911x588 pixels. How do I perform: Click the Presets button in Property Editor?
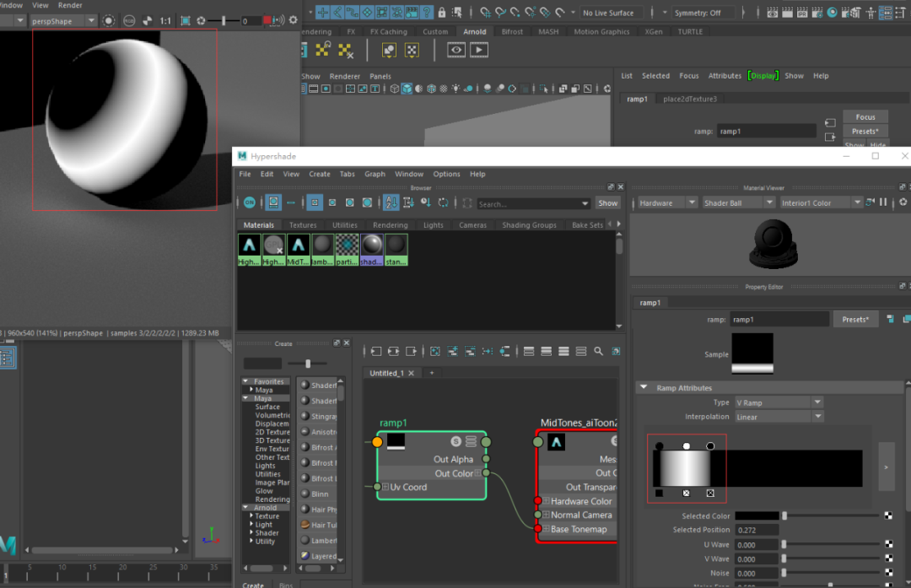pyautogui.click(x=856, y=320)
